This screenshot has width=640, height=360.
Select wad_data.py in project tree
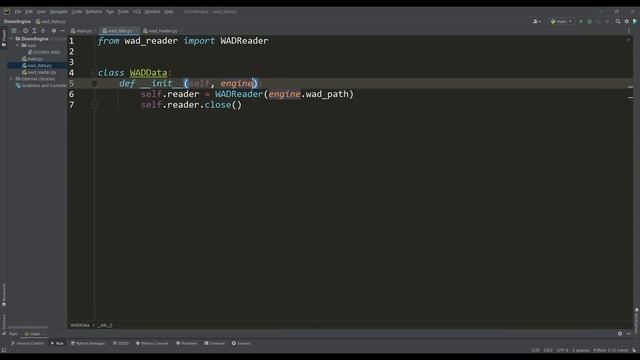pyautogui.click(x=37, y=65)
